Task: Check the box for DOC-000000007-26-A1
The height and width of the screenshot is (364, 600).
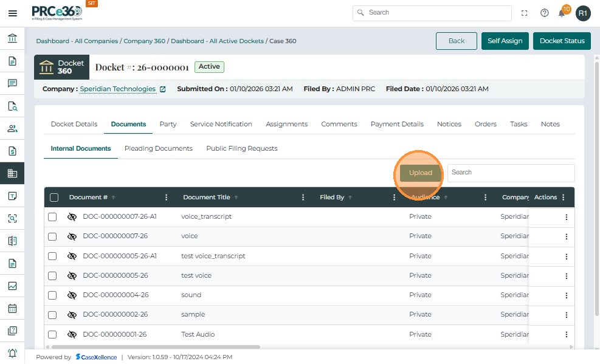Action: (x=52, y=217)
